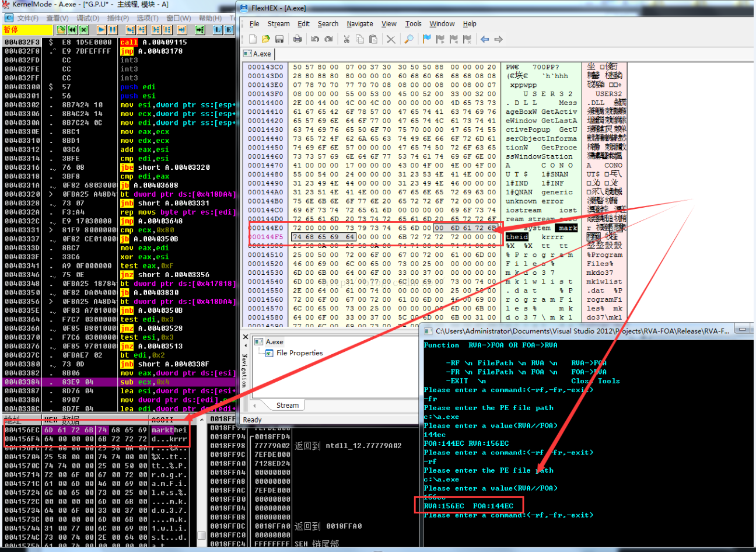The height and width of the screenshot is (552, 756).
Task: Click green Go to address icon
Action: point(200,30)
